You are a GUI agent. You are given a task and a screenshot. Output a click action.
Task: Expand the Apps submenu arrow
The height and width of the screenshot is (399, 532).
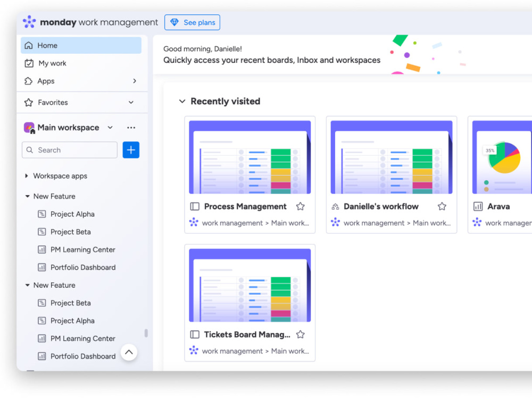pos(135,81)
